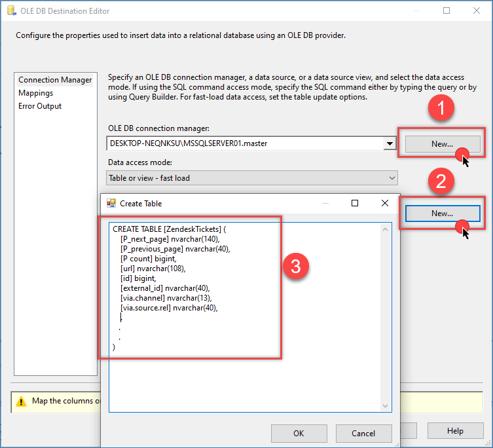Cancel the Create Table dialog
This screenshot has height=448, width=493.
point(363,433)
